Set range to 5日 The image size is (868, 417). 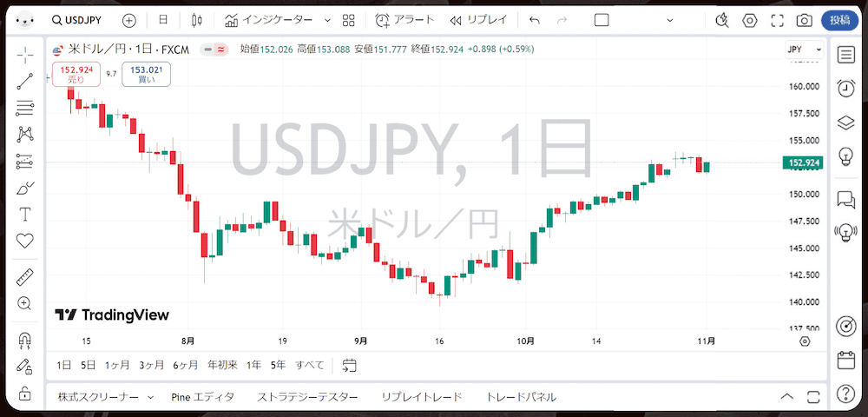(88, 365)
